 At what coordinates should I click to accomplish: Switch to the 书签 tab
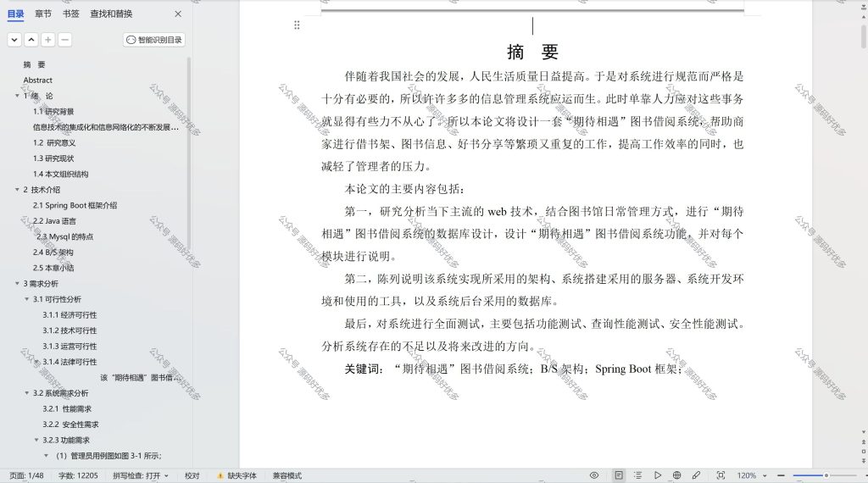pos(71,14)
